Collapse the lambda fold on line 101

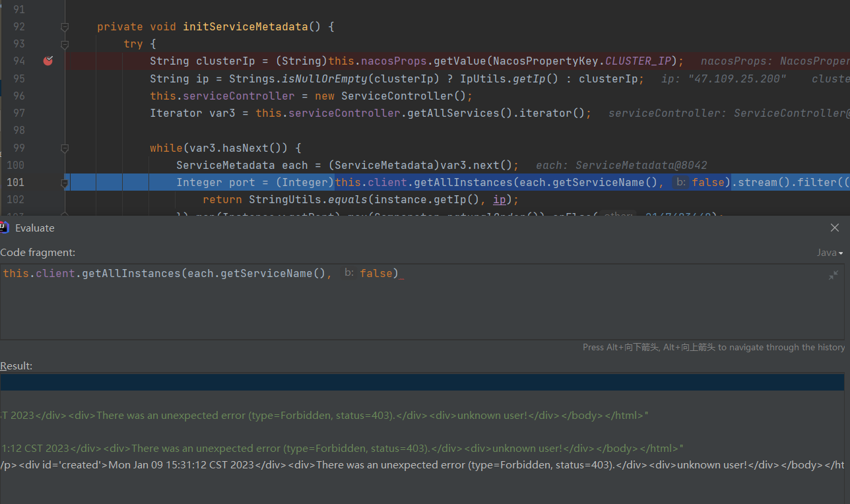click(65, 183)
